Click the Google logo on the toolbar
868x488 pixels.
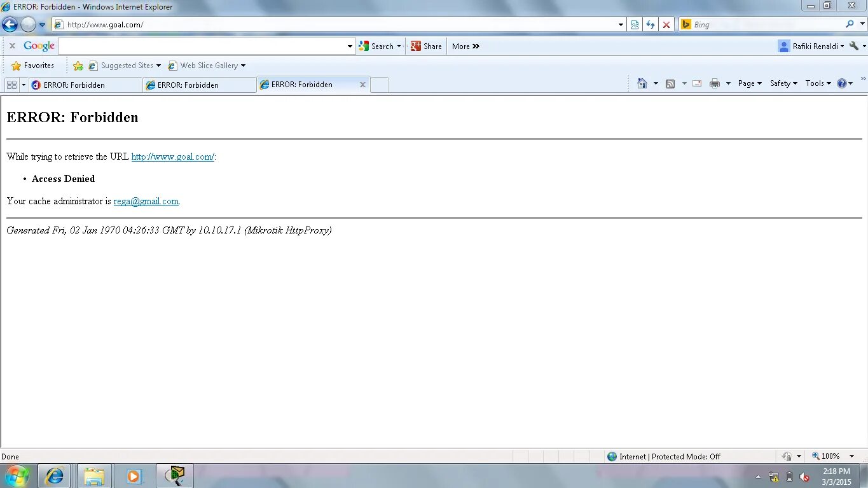point(39,46)
